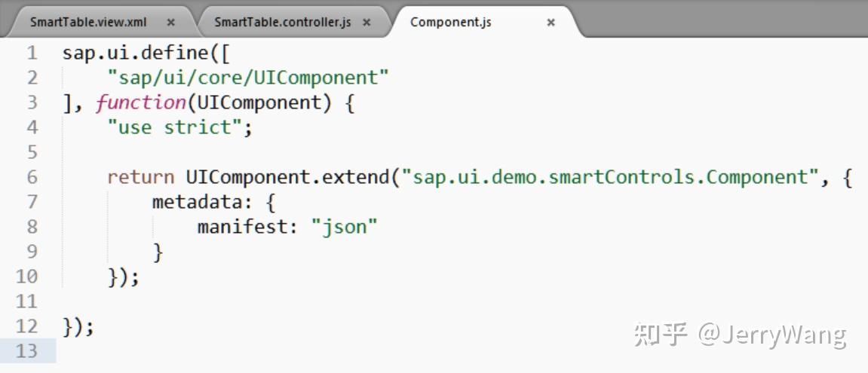Click the "sap/ui/core/UIComponent" string

249,78
